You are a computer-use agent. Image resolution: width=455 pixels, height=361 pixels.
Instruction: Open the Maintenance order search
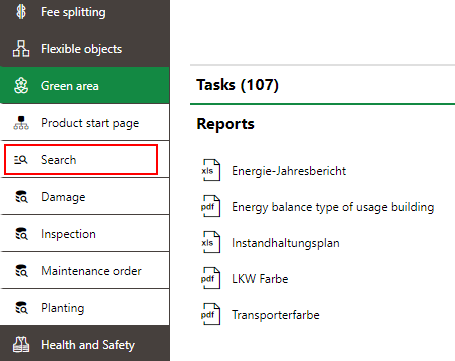(x=85, y=270)
